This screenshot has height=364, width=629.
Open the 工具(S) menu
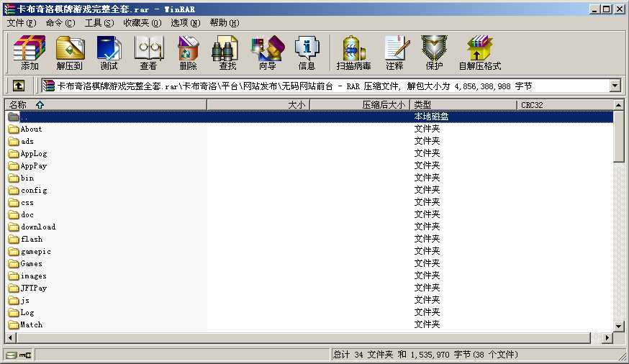point(99,23)
